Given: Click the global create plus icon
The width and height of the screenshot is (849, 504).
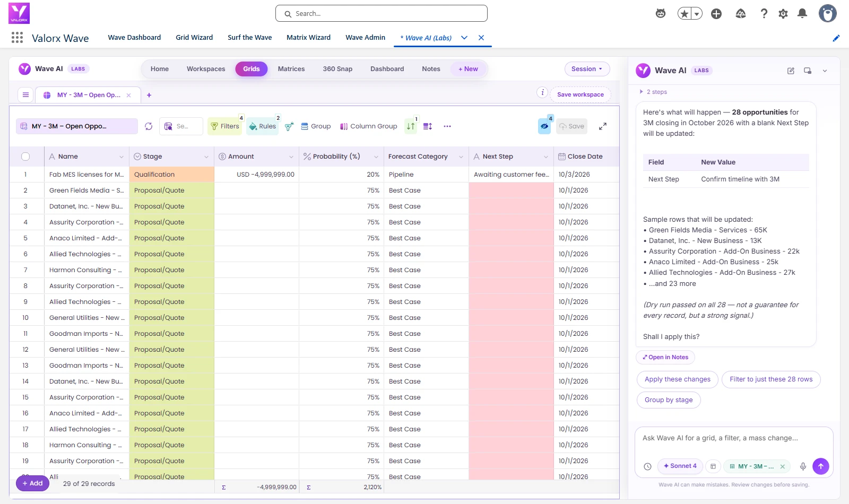Looking at the screenshot, I should 716,14.
